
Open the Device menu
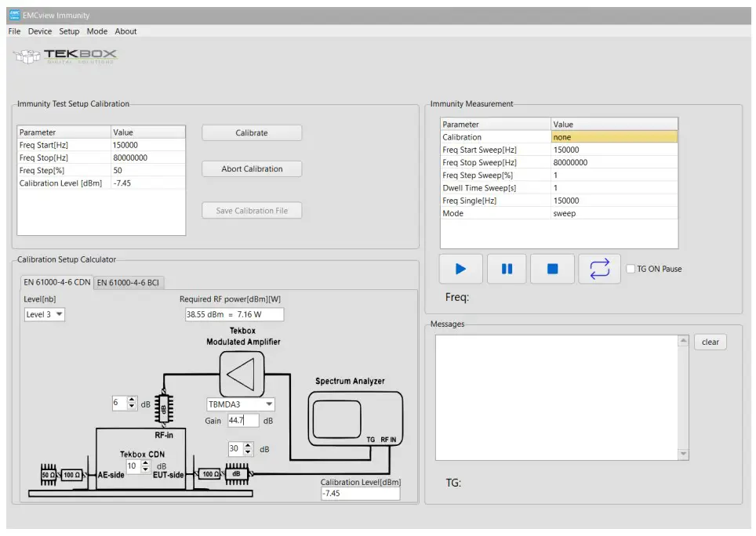coord(39,31)
